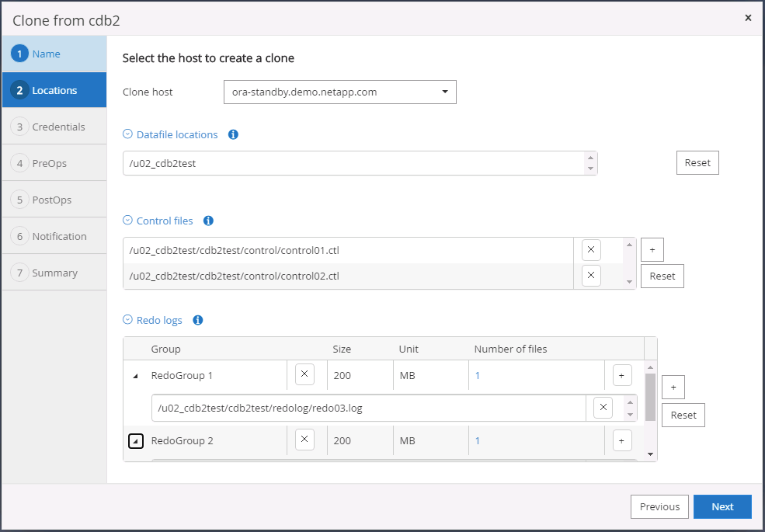Reset the Datafile locations field
The image size is (765, 532).
(x=697, y=163)
